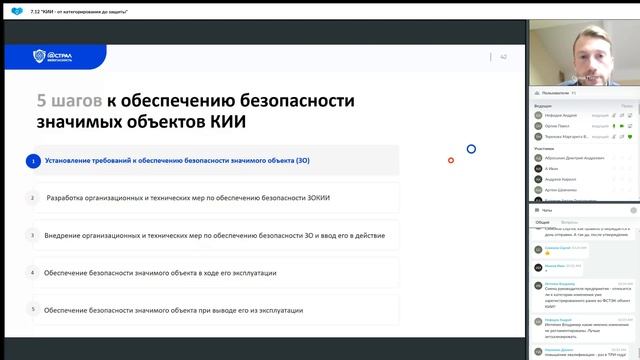Click the dark avatar of А Иван
The image size is (640, 360).
[538, 169]
